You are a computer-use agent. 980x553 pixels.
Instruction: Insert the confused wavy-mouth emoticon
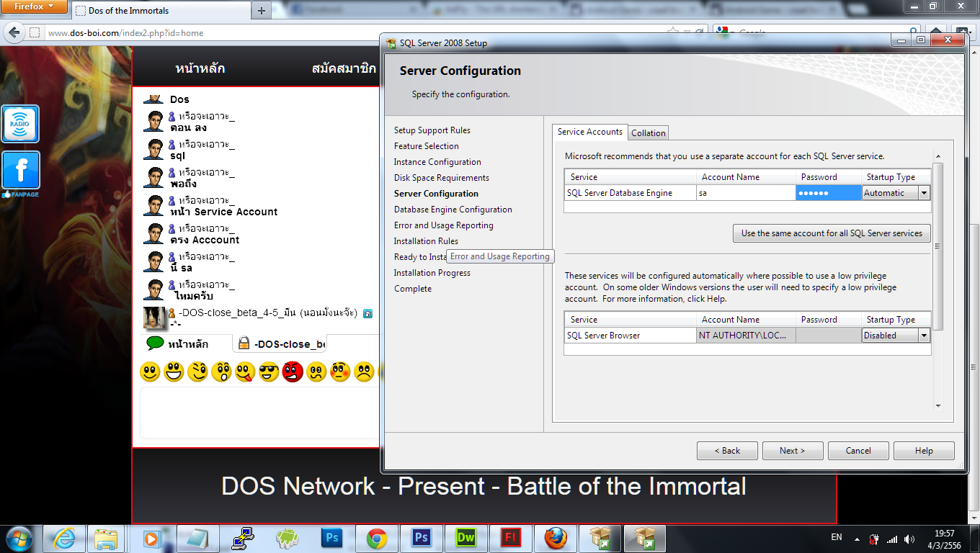point(316,372)
